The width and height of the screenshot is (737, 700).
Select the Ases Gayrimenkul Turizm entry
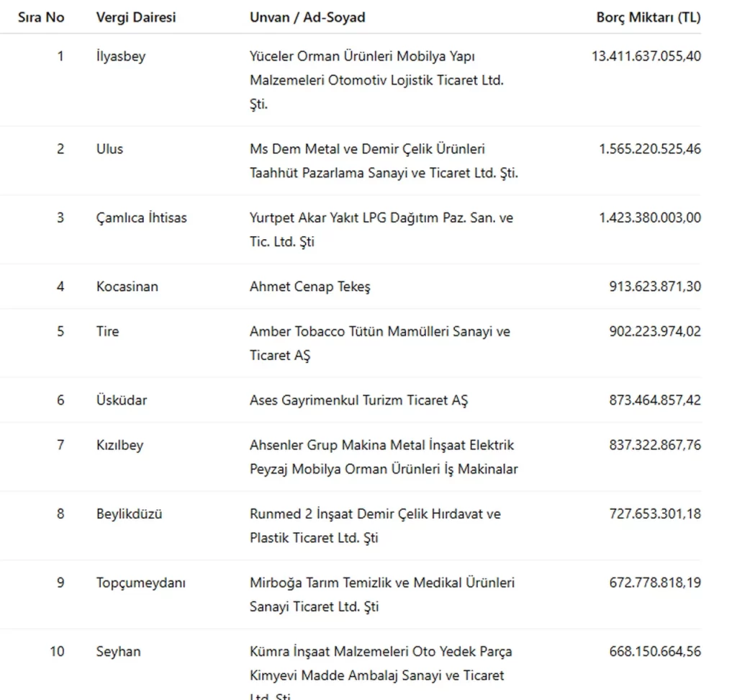coord(358,400)
